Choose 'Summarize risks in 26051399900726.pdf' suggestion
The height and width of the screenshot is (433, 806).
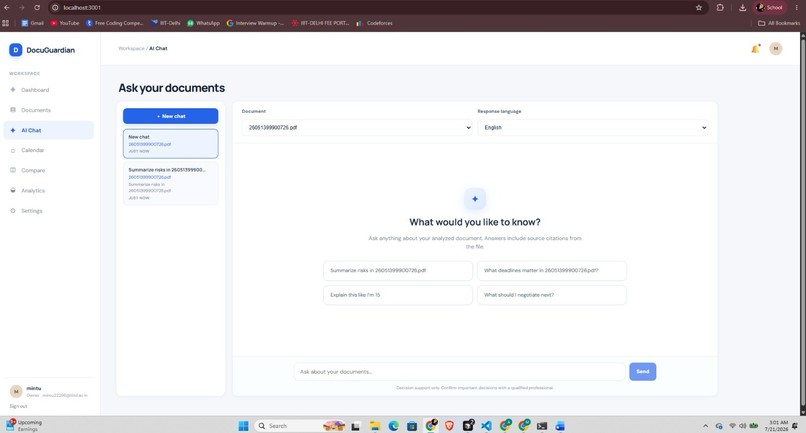pos(398,270)
